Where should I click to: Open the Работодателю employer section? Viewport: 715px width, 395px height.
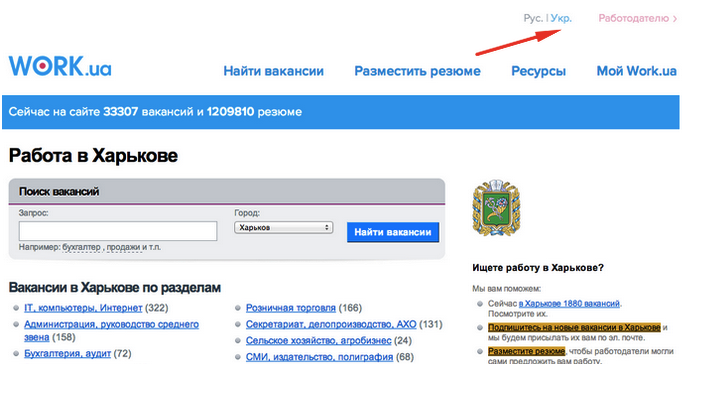point(637,18)
